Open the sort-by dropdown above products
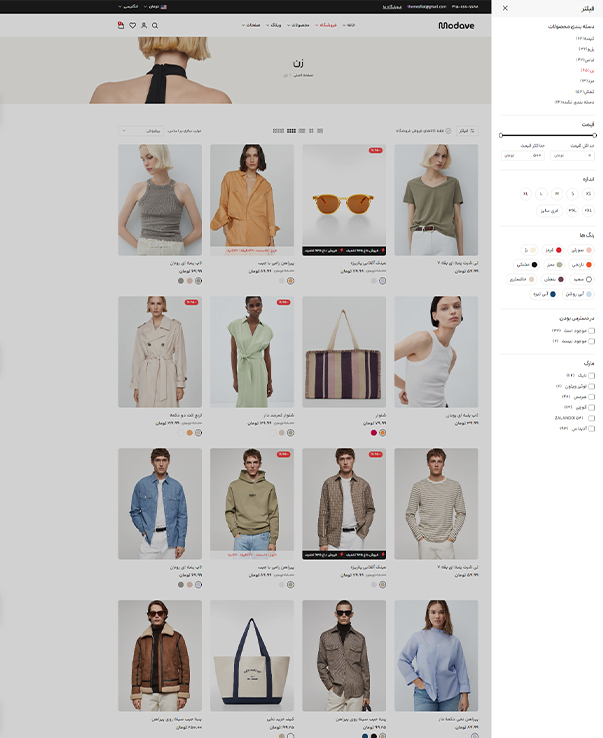Viewport: 603px width, 738px height. click(140, 131)
